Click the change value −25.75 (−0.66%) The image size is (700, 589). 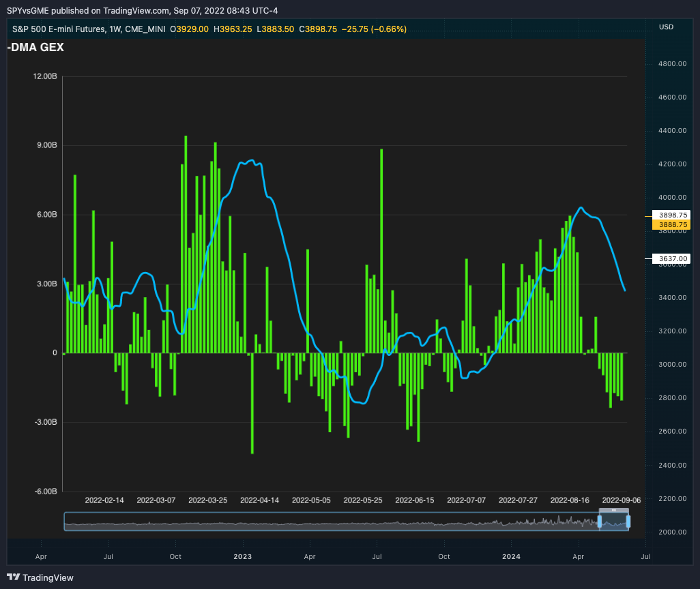[x=374, y=29]
